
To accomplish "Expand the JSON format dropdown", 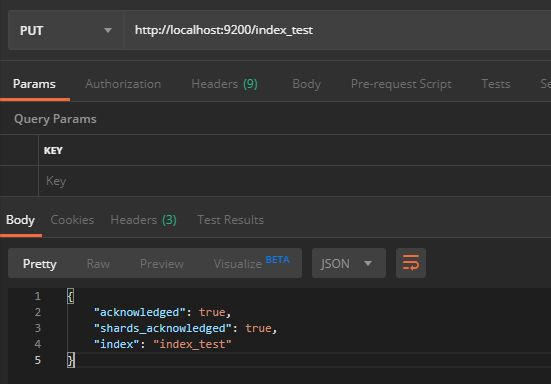I will point(349,263).
